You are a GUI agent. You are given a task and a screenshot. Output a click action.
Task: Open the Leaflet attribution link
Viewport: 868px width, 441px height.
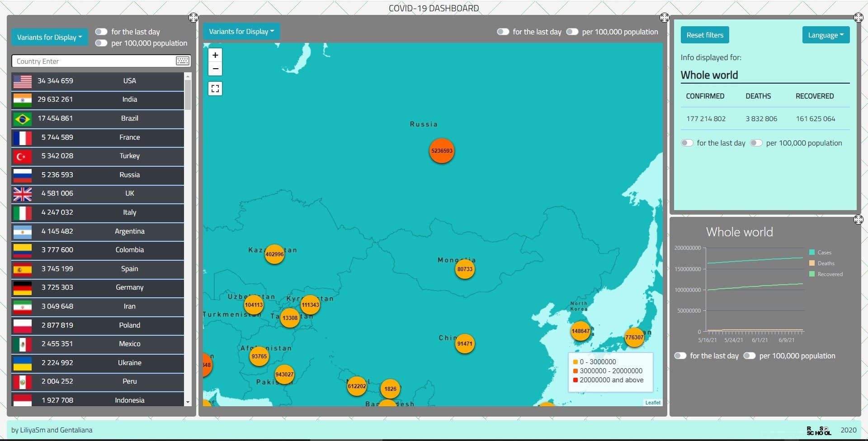click(x=653, y=403)
